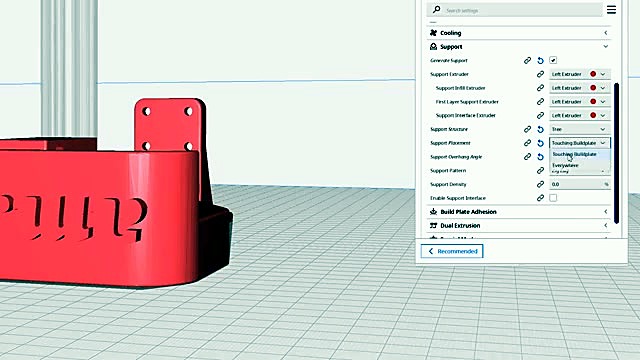
Task: Choose Touching Buildplate from the list
Action: [580, 154]
